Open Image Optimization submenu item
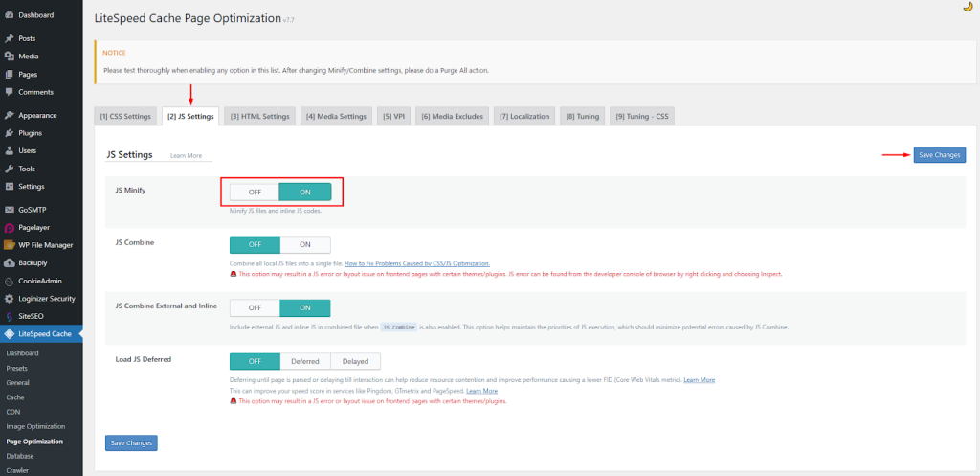This screenshot has height=476, width=980. 35,426
